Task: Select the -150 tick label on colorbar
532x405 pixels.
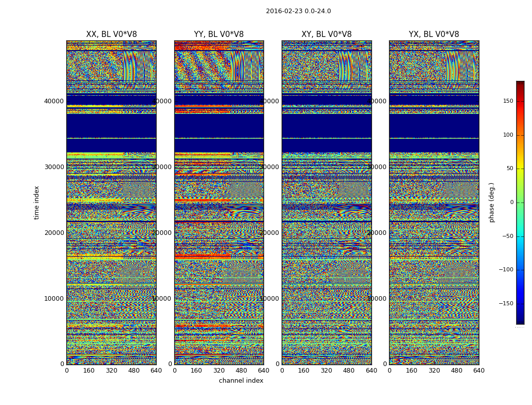Action: click(506, 304)
